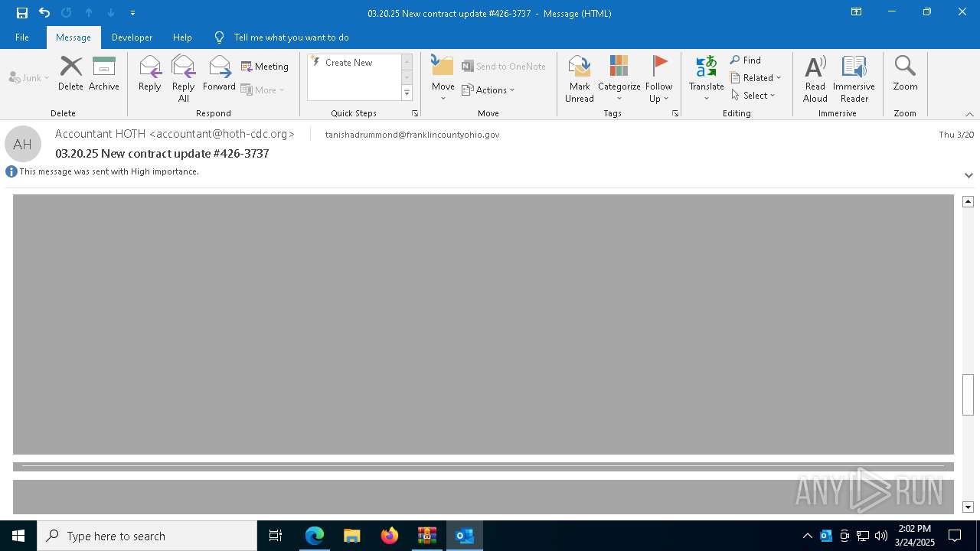Viewport: 980px width, 551px height.
Task: Open the Select dropdown
Action: 753,96
